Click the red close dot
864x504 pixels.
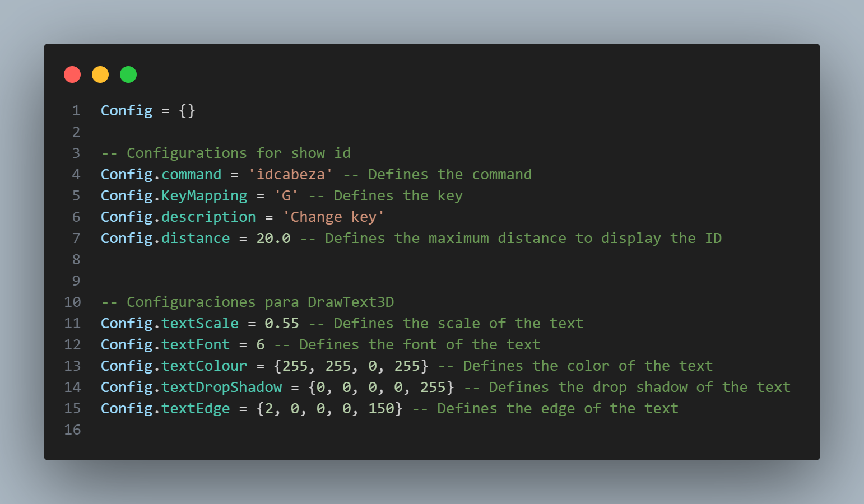pyautogui.click(x=72, y=74)
